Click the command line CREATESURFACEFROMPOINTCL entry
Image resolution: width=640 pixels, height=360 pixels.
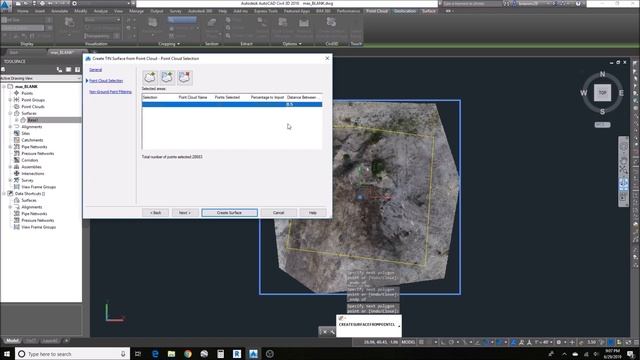pyautogui.click(x=367, y=324)
